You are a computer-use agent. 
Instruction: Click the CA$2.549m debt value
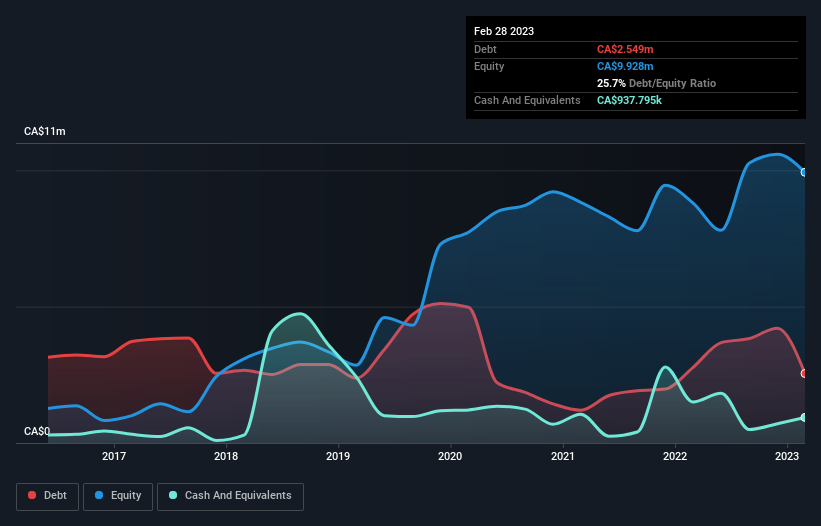[x=625, y=49]
